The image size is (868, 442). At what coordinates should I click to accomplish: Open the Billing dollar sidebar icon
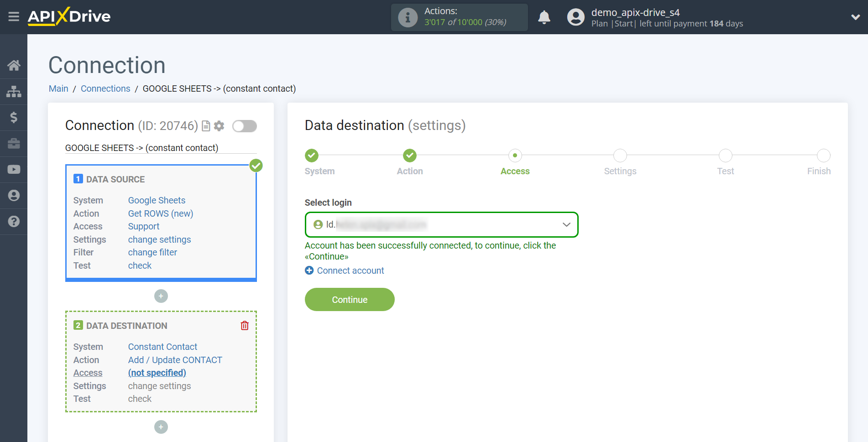click(x=14, y=117)
